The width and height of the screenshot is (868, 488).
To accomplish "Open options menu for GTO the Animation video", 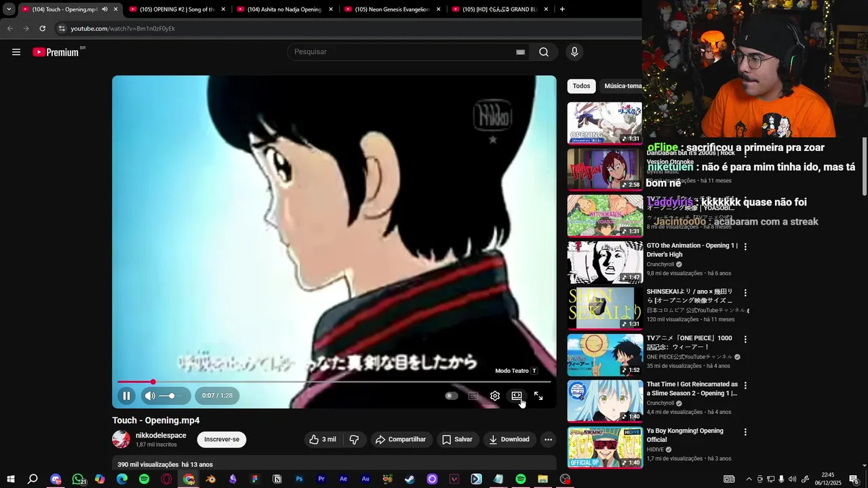I will [745, 247].
